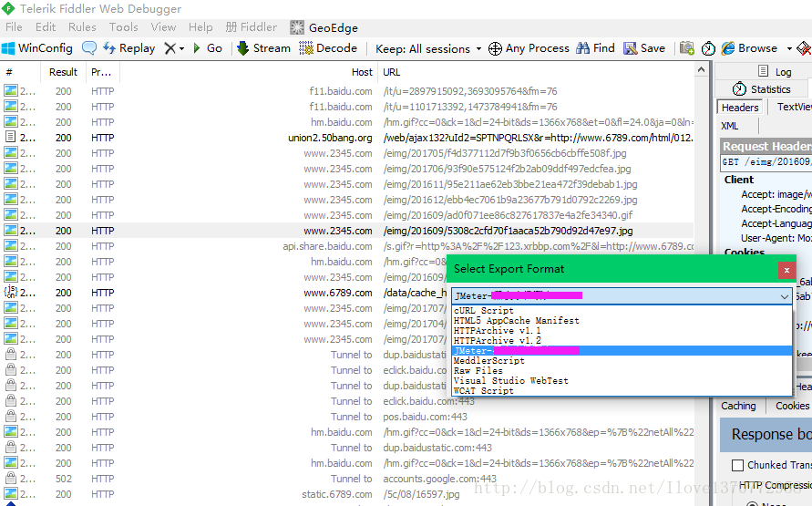Open the Rules menu
Image resolution: width=812 pixels, height=506 pixels.
[82, 27]
